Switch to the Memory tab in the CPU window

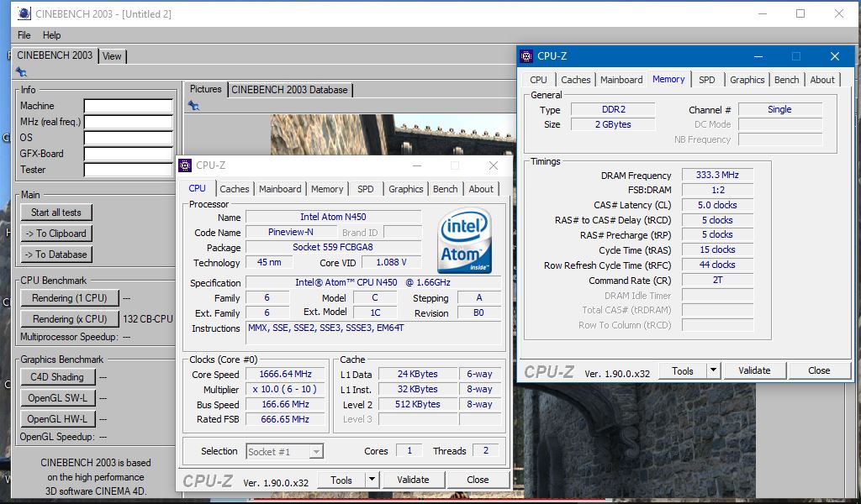(327, 189)
